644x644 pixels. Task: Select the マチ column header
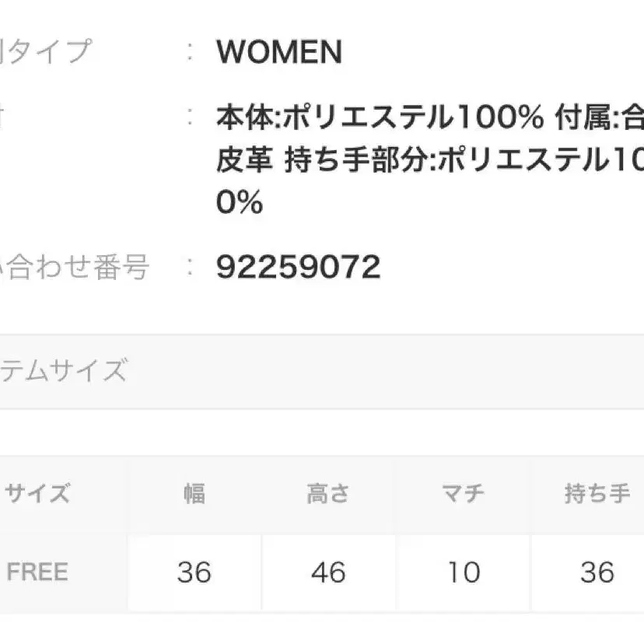point(463,494)
